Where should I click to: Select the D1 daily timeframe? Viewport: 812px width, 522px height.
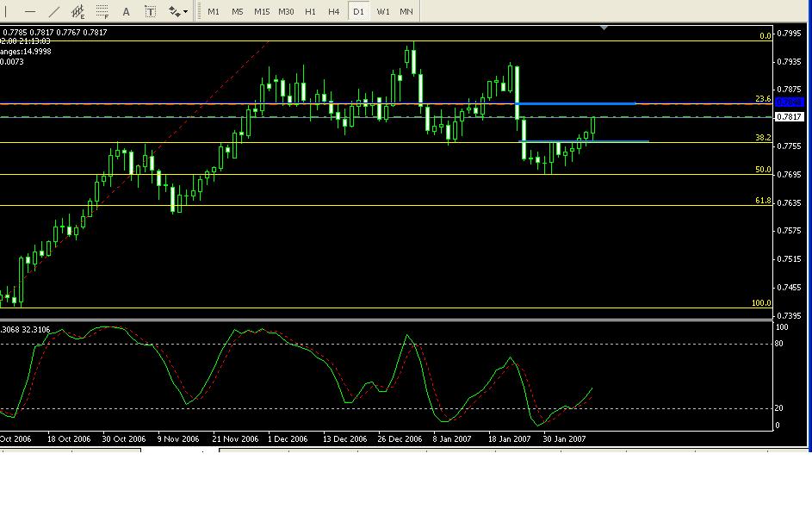tap(358, 12)
